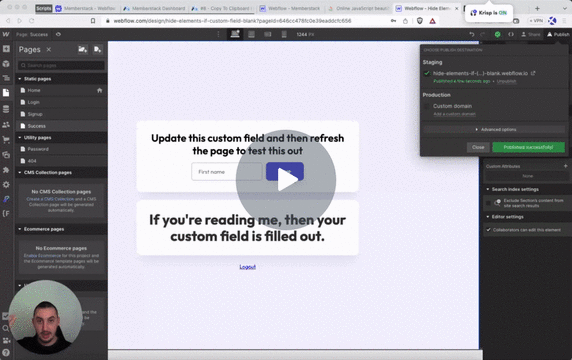
Task: Click the Create a CMS Collection link
Action: pos(50,199)
